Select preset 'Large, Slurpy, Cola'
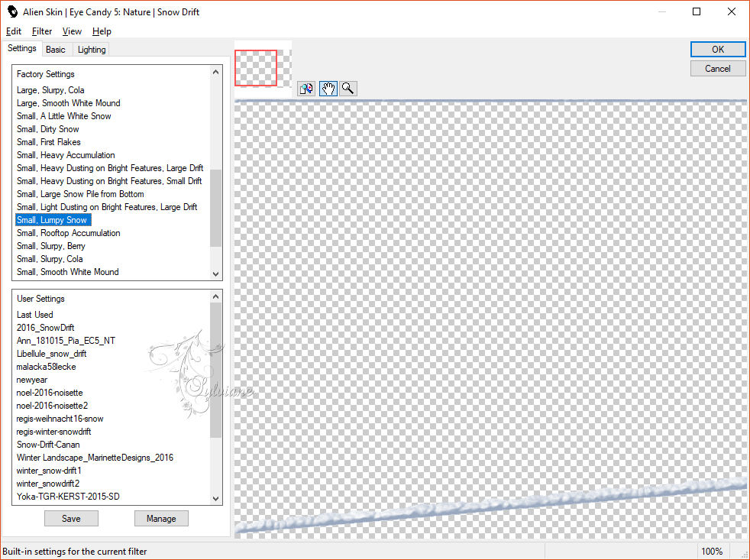The width and height of the screenshot is (750, 560). click(50, 90)
